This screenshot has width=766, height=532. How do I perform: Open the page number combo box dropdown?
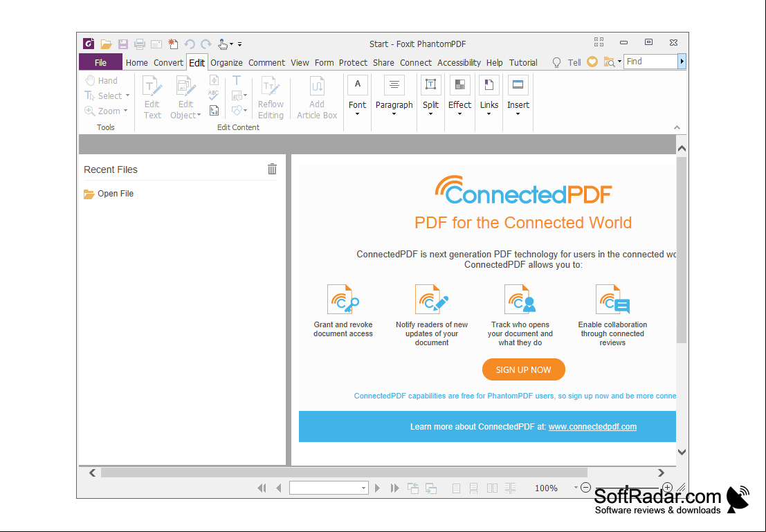point(363,488)
